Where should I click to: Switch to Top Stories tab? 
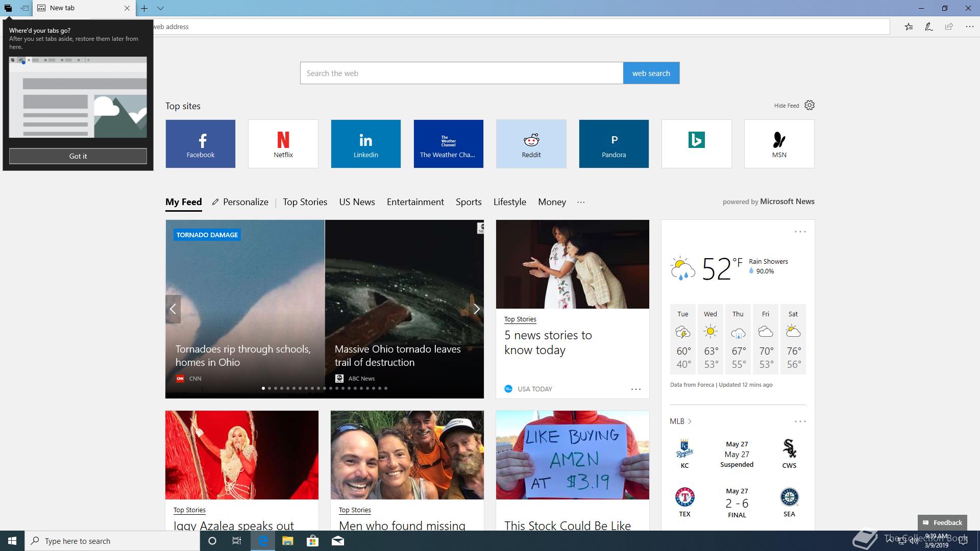coord(305,202)
